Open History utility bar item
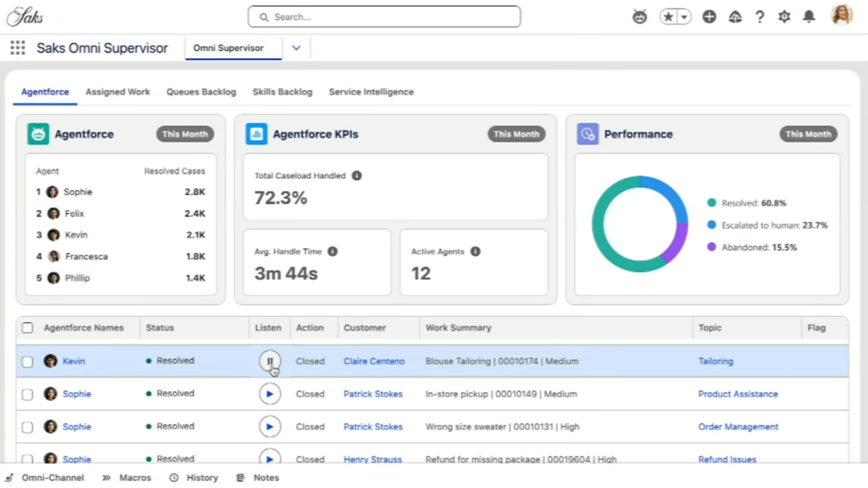This screenshot has width=868, height=488. point(194,477)
